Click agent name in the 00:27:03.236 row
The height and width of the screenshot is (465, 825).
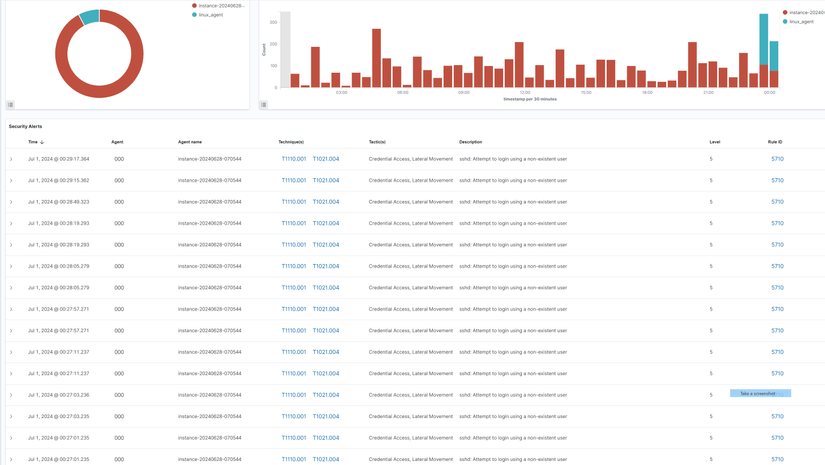coord(209,395)
